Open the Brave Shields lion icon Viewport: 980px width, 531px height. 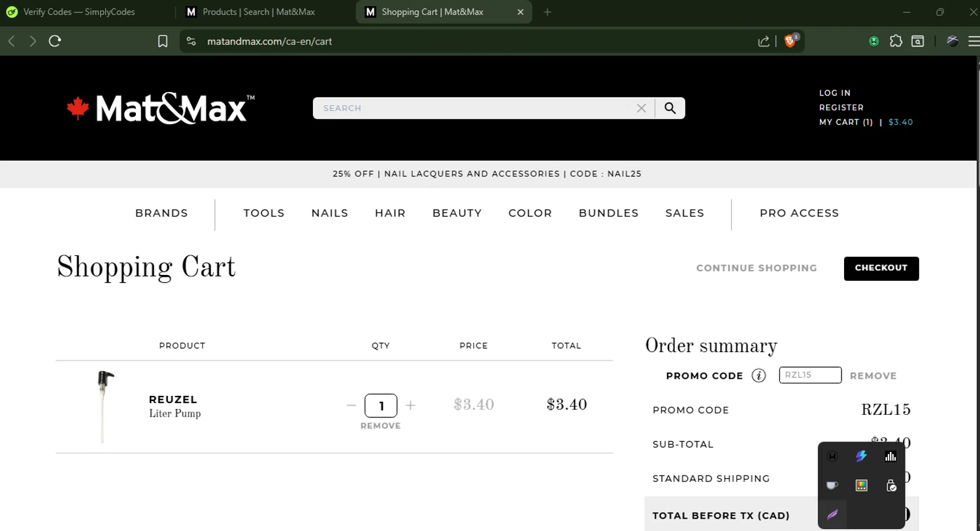pos(791,40)
